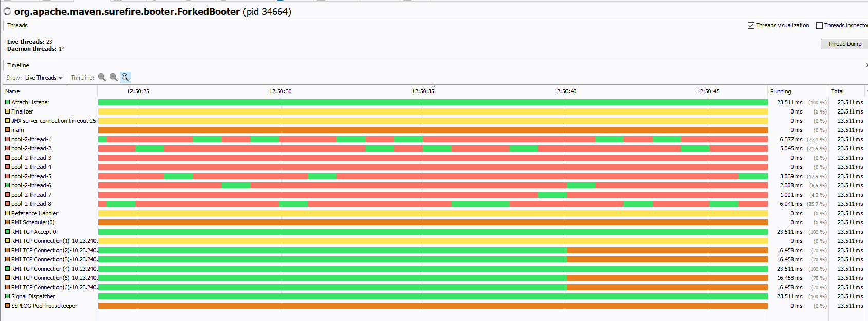Viewport: 868px width, 321px height.
Task: Click the timeline zoom in magnifier
Action: [102, 78]
